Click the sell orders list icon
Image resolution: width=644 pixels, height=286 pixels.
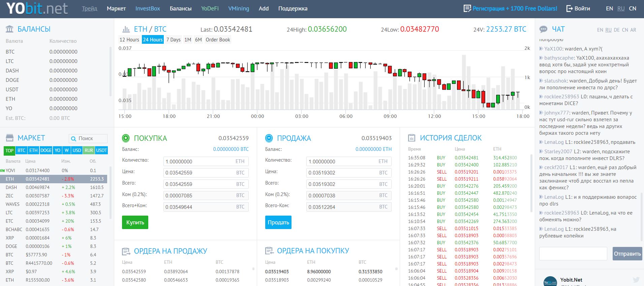coord(126,251)
